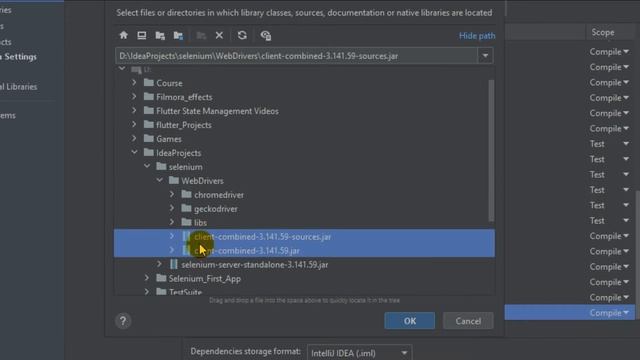
Task: Expand selenium-server-standalone-3.141.59.jar node
Action: (159, 264)
